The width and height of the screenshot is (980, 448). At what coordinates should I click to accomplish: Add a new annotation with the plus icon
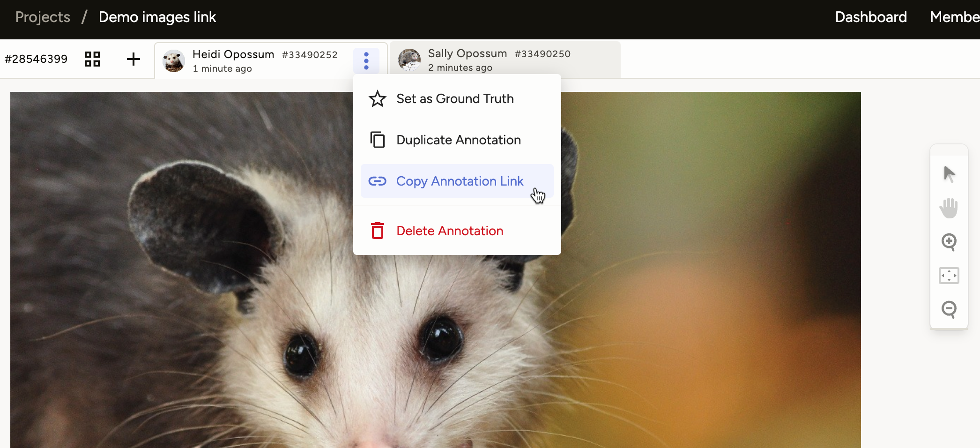[133, 59]
